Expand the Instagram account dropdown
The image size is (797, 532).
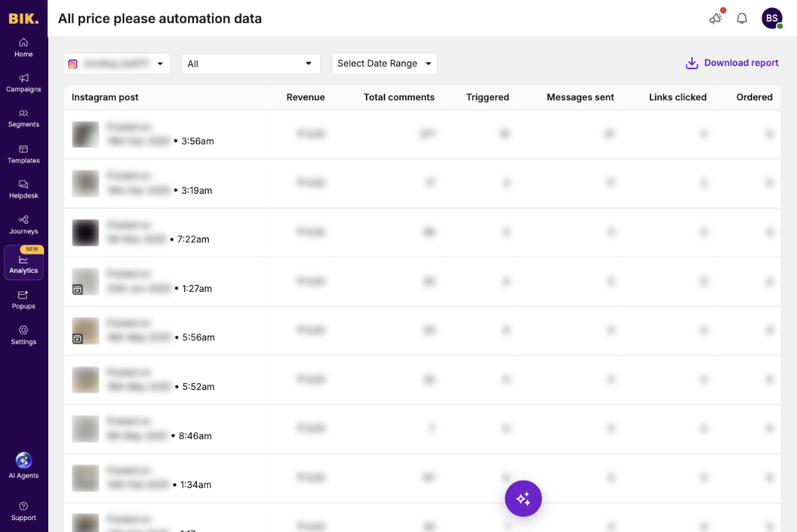[x=117, y=63]
